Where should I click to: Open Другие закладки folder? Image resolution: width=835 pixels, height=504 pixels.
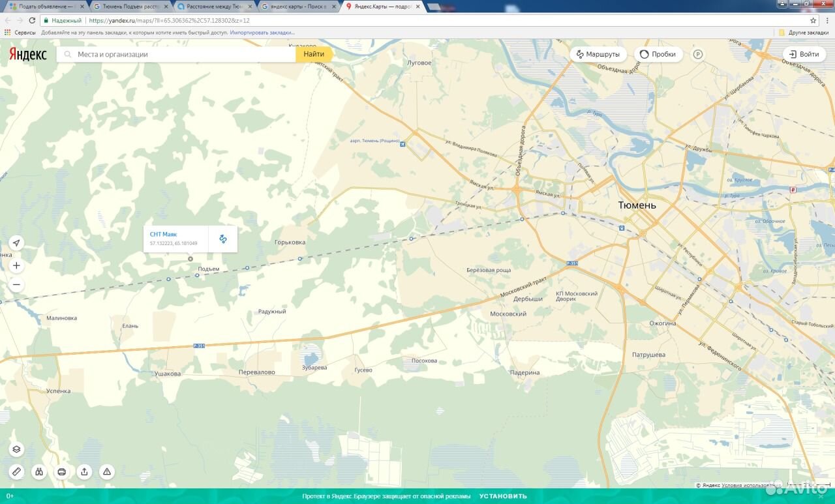point(804,32)
